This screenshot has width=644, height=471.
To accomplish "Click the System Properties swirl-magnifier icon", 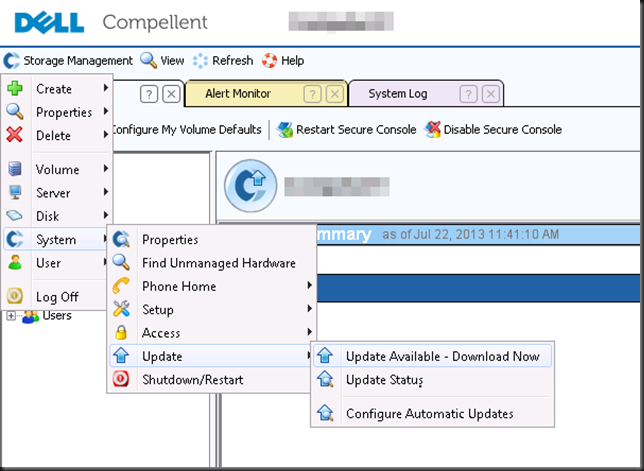I will coord(121,239).
